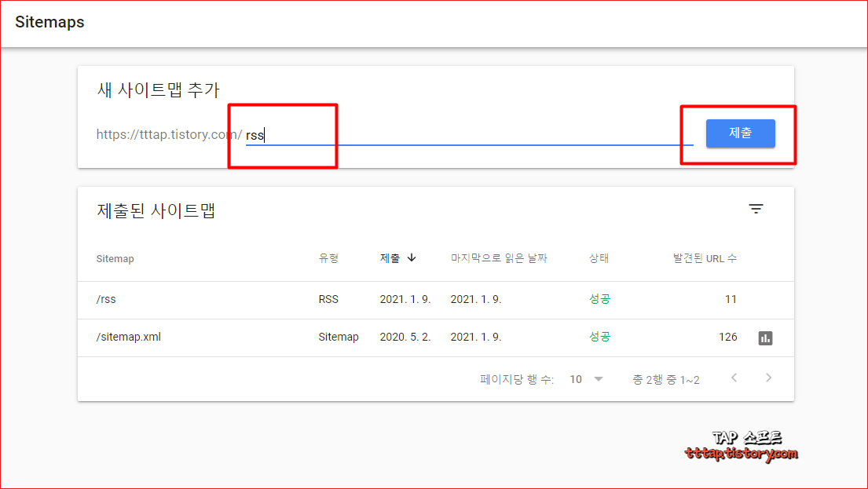Click the Sitemap column header
868x489 pixels.
[x=115, y=259]
